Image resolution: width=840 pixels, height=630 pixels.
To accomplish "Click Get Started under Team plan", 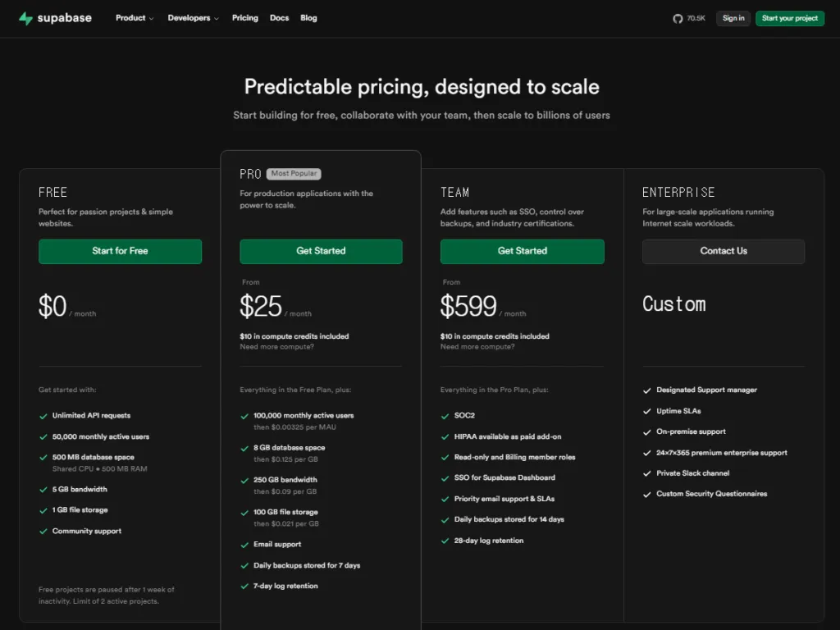I will (x=522, y=251).
